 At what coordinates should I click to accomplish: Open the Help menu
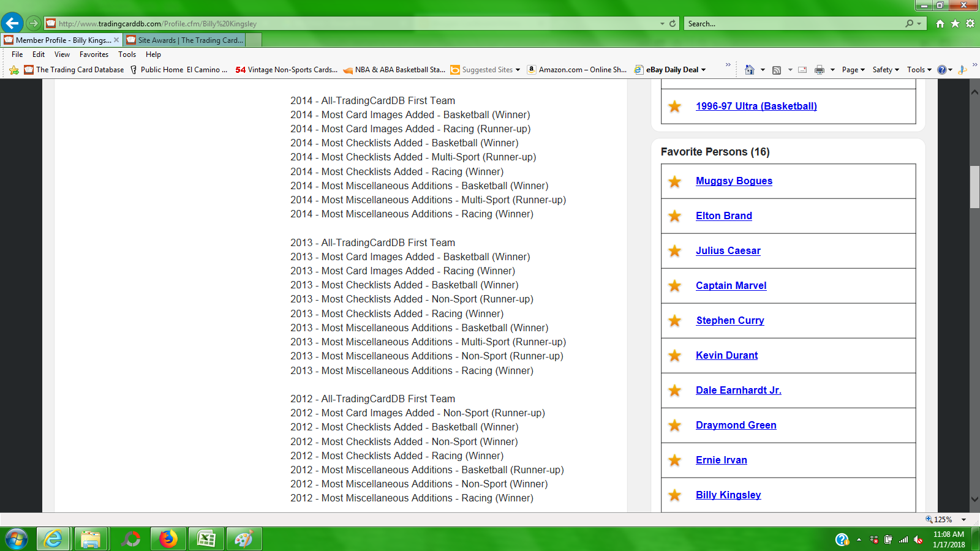tap(153, 54)
